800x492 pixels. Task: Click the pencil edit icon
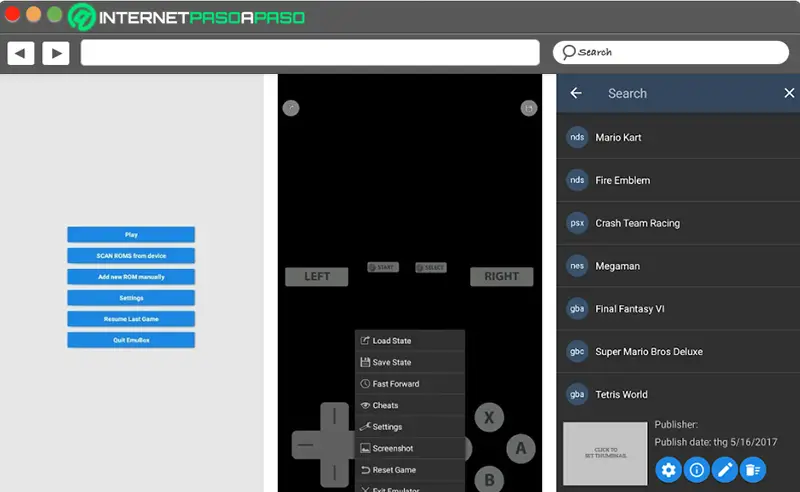[x=725, y=470]
